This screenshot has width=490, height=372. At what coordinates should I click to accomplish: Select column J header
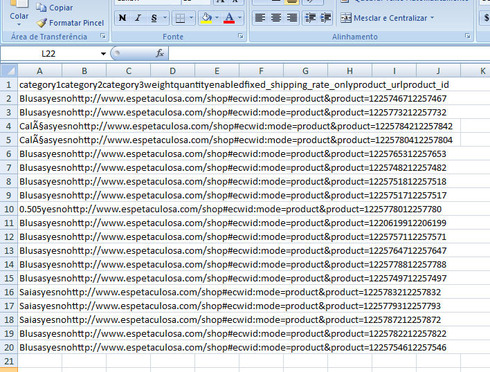point(438,71)
